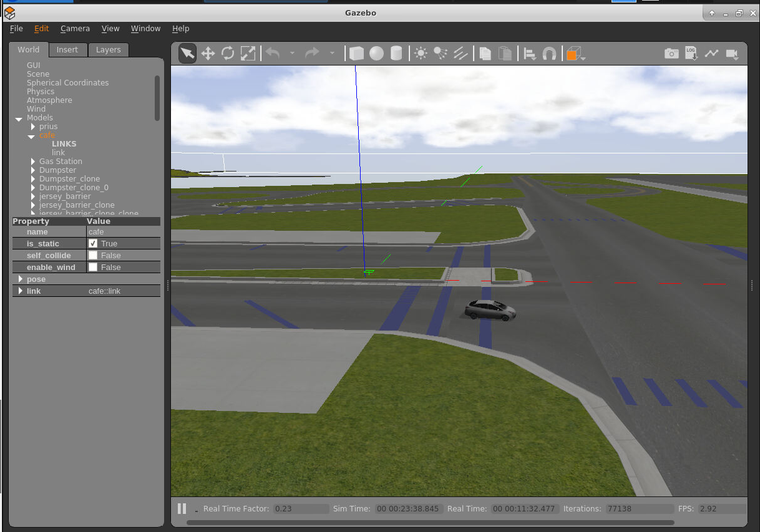Pause the simulation
The image size is (760, 532).
pos(182,509)
